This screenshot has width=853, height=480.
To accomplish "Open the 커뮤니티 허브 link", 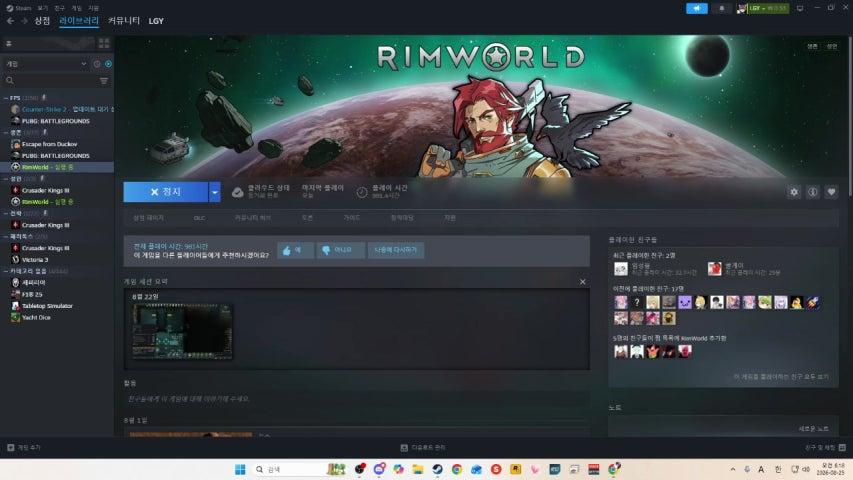I will [x=252, y=218].
